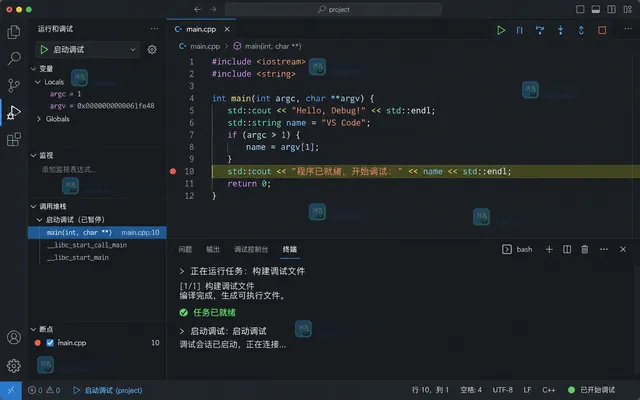The height and width of the screenshot is (400, 640).
Task: Select C++ language mode in status bar
Action: tap(549, 390)
